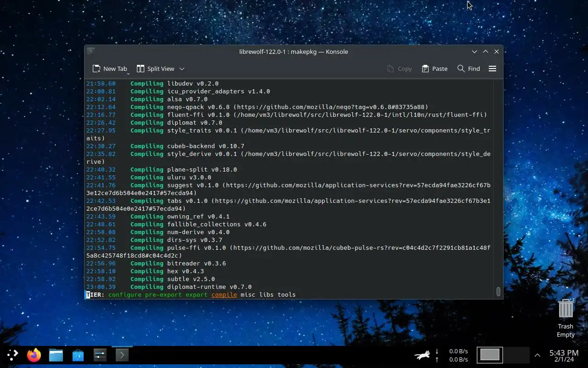Click the 'plane-split v0.18.0' text
This screenshot has width=588, height=368.
[202, 170]
